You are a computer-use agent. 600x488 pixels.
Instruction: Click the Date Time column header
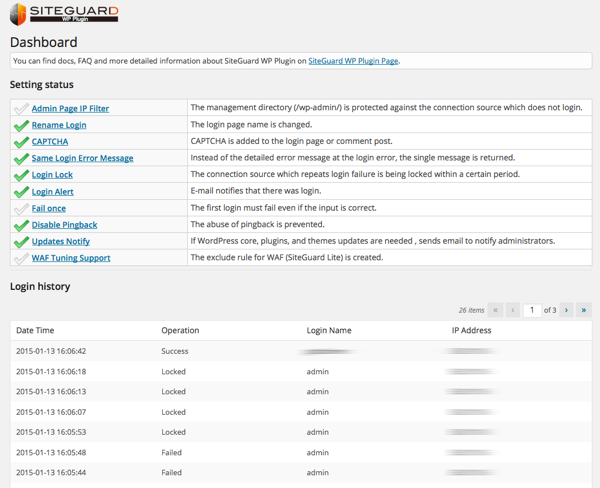(x=35, y=329)
